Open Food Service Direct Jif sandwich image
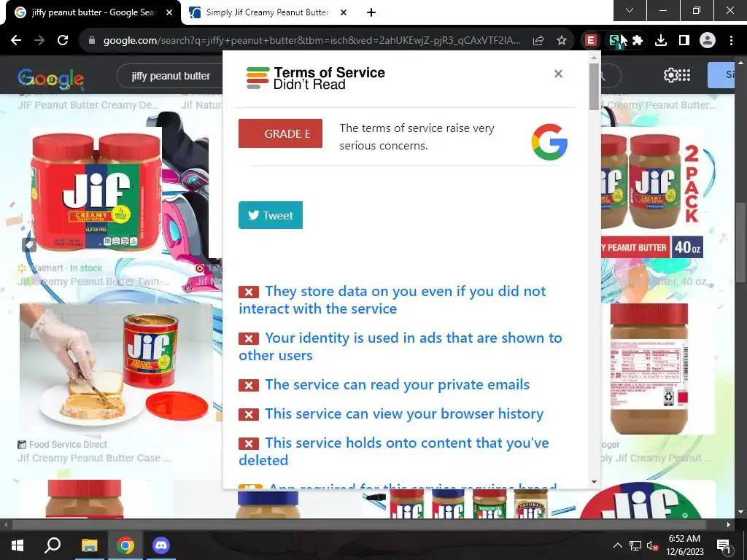The height and width of the screenshot is (560, 747). (x=116, y=367)
